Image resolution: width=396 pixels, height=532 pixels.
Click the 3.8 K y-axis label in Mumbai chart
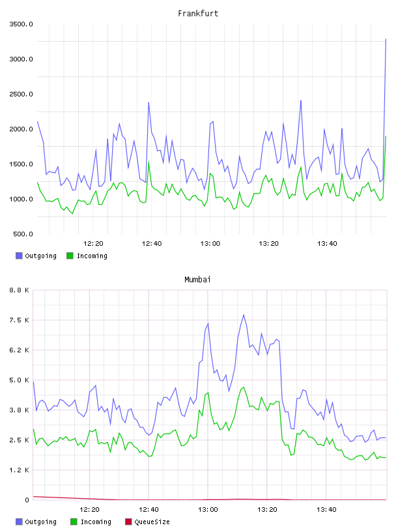[x=19, y=410]
